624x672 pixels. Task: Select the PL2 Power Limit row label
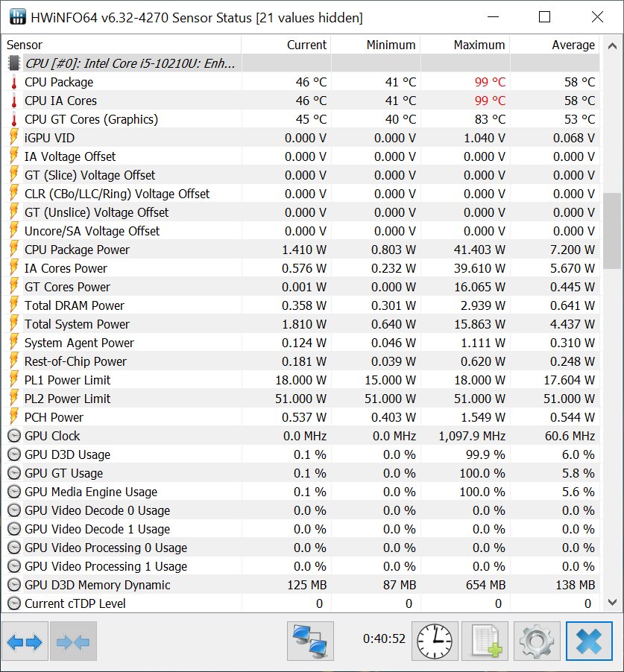pos(67,399)
